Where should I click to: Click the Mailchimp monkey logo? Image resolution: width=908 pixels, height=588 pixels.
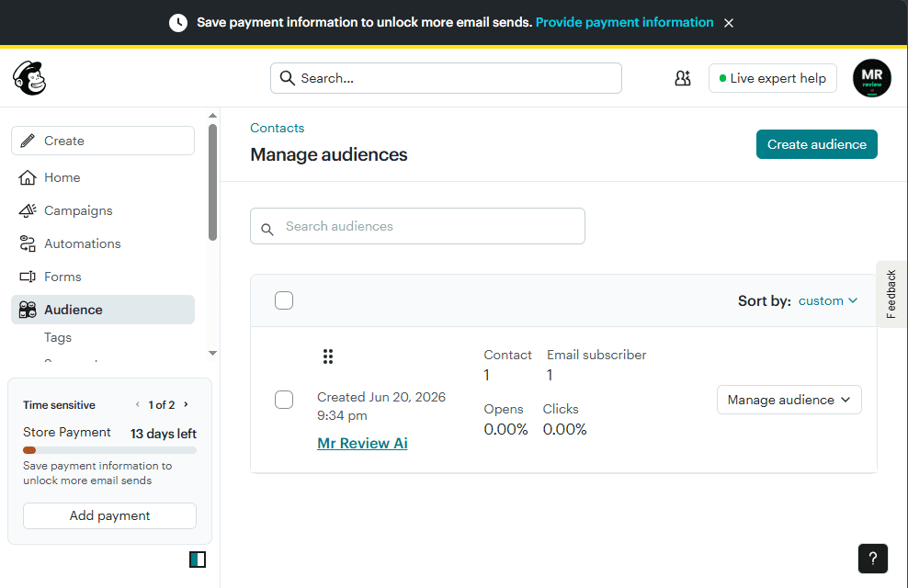(29, 78)
